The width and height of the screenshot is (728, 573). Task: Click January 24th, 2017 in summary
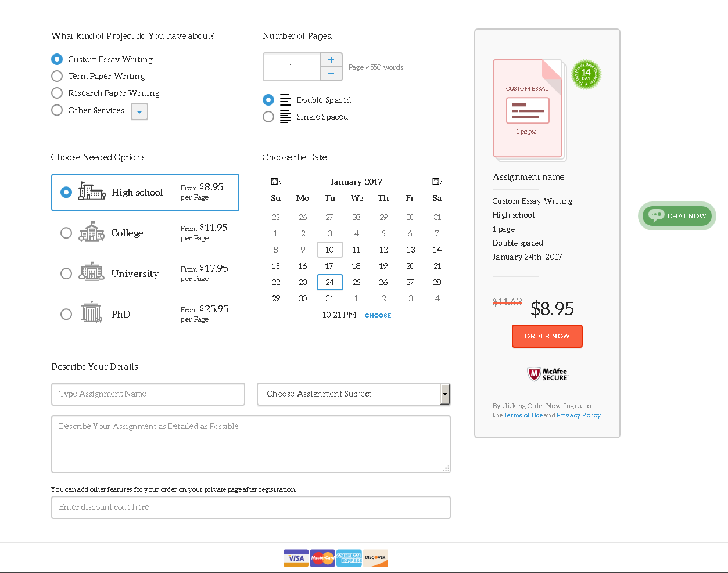coord(527,257)
